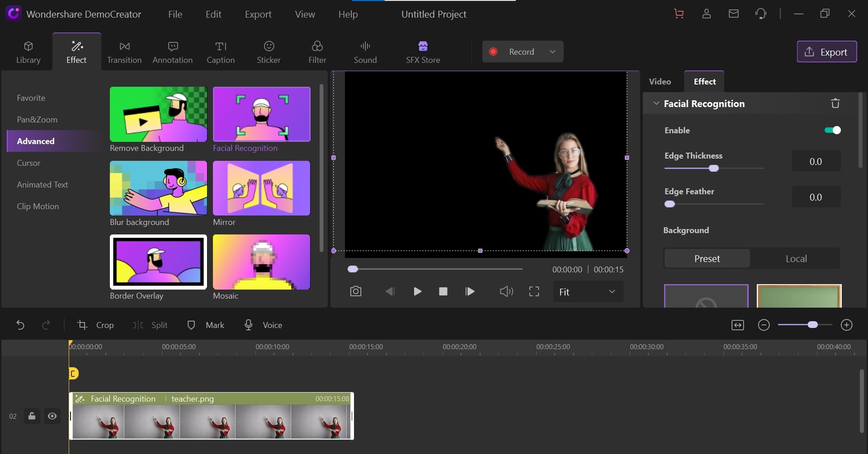Open the Sound panel

(365, 52)
